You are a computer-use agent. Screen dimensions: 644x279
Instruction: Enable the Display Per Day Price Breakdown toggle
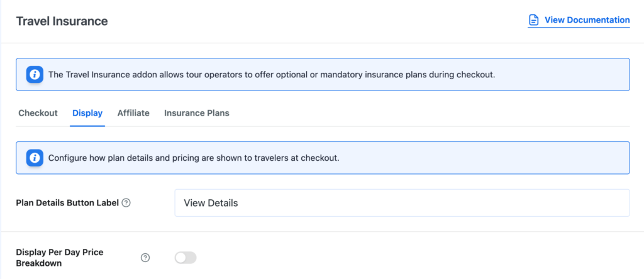186,258
